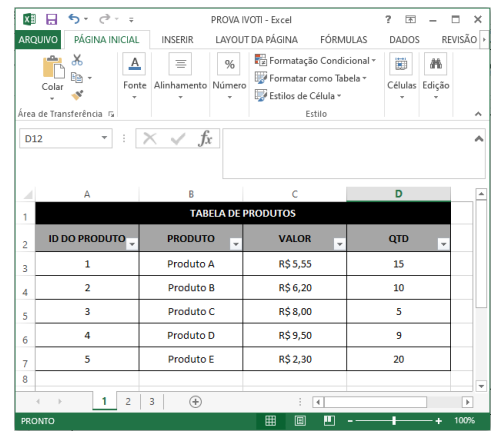Click the Save floppy disk icon

(51, 19)
